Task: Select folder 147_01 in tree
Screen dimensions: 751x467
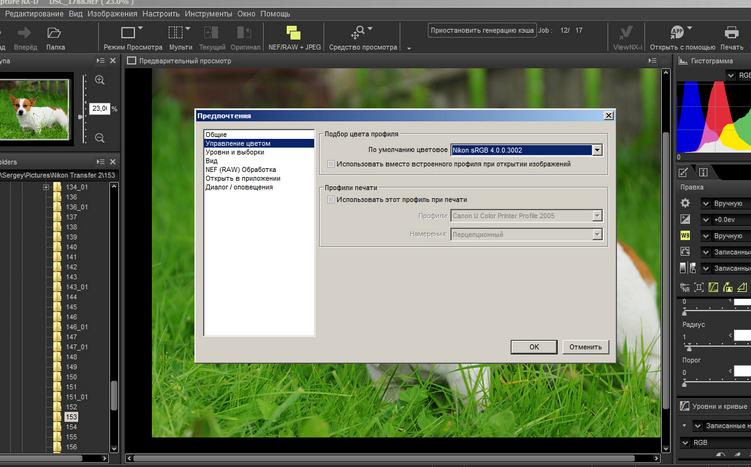Action: [77, 347]
